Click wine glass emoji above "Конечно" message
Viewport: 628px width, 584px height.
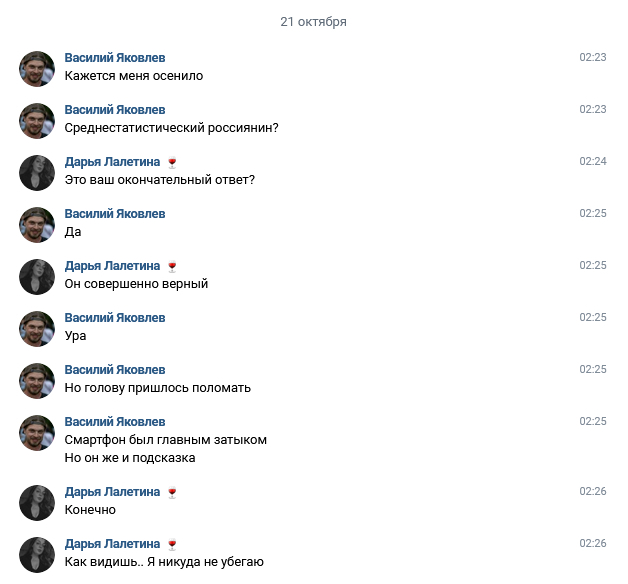coord(172,492)
